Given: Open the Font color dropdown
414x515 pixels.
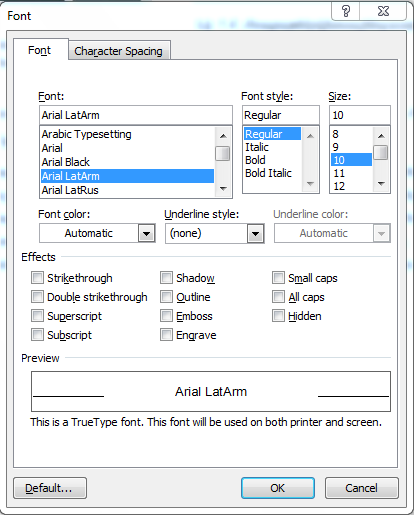Looking at the screenshot, I should (147, 233).
